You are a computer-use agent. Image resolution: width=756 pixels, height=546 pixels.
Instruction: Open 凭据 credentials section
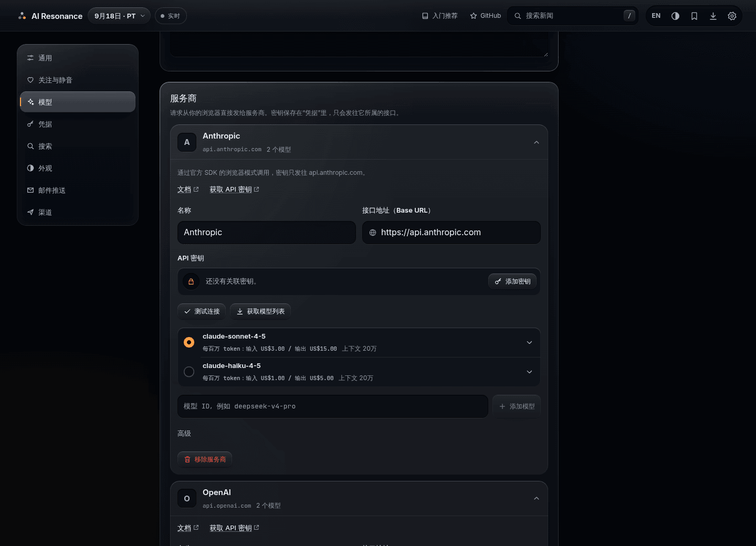(78, 124)
